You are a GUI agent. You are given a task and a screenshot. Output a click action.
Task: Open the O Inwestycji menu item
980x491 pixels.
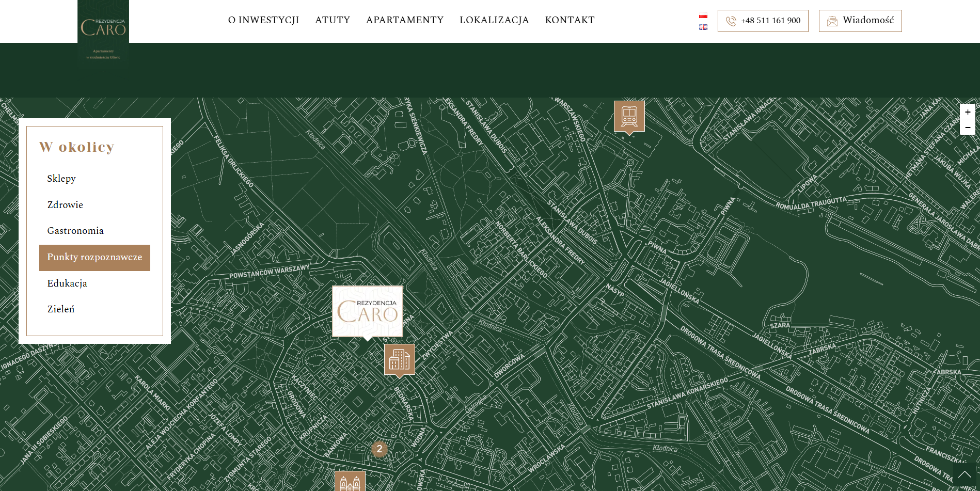click(263, 20)
